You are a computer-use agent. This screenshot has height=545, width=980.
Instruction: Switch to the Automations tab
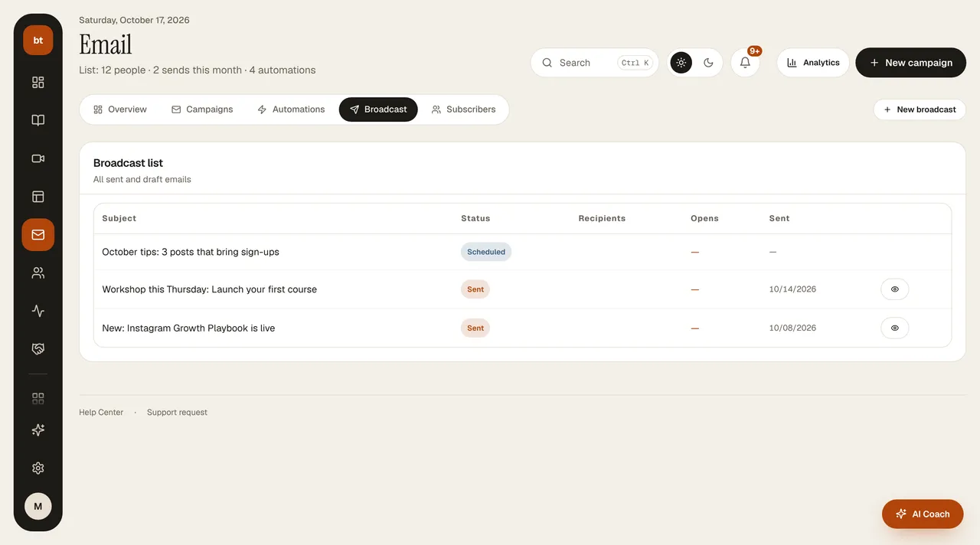pos(291,109)
